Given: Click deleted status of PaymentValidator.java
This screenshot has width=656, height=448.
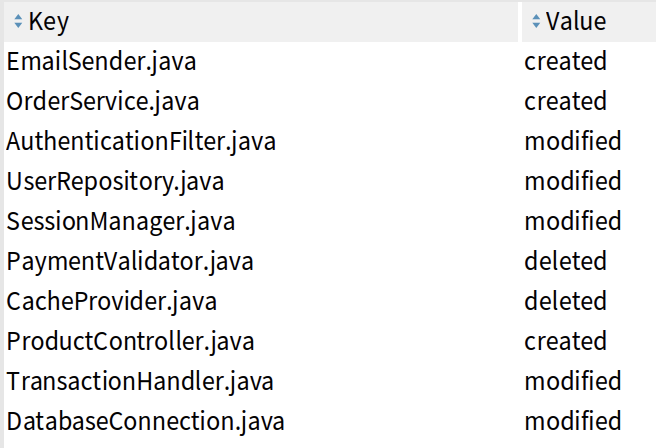Looking at the screenshot, I should [x=565, y=261].
